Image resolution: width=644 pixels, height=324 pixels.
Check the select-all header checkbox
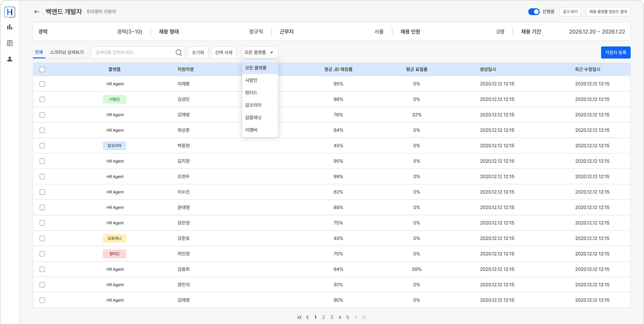pyautogui.click(x=42, y=69)
